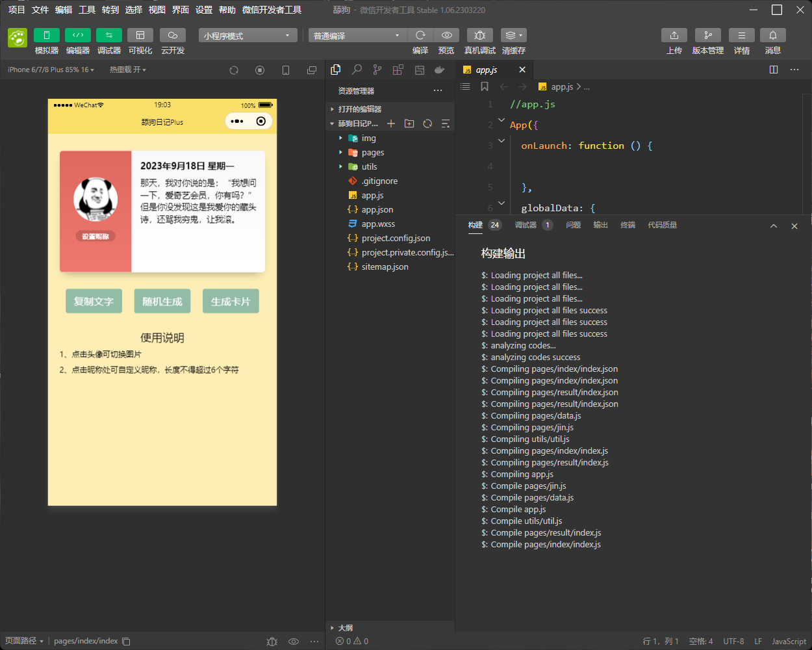Refresh the explorer file tree

click(427, 123)
